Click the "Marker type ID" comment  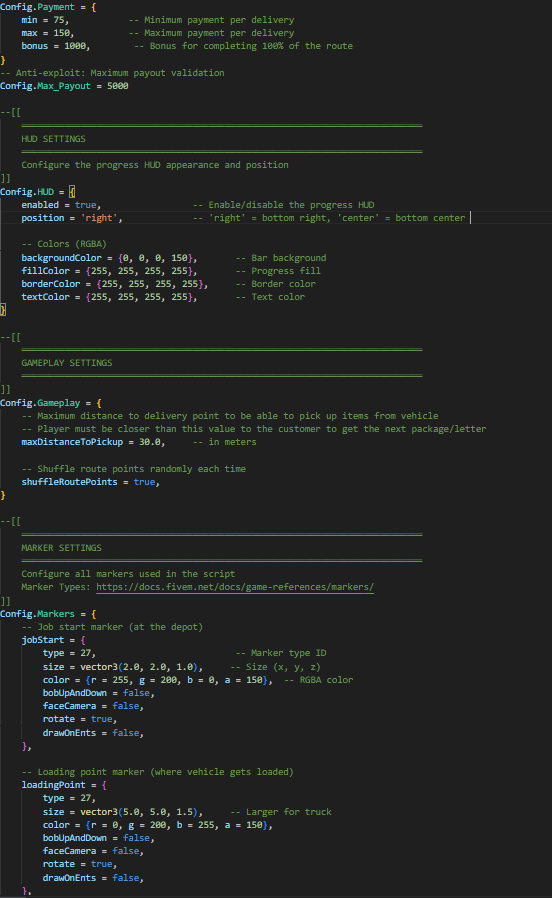tap(281, 653)
